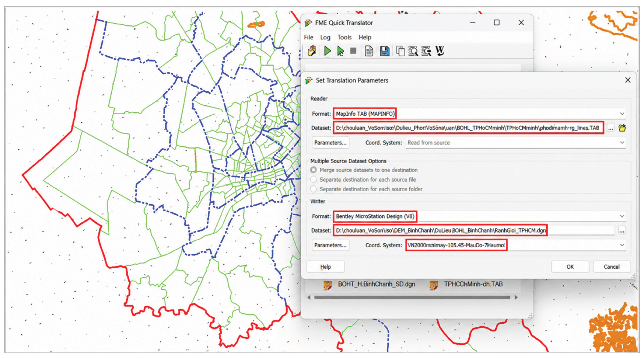This screenshot has height=358, width=644.
Task: Click the Translate hand icon in toolbar
Action: tap(312, 51)
